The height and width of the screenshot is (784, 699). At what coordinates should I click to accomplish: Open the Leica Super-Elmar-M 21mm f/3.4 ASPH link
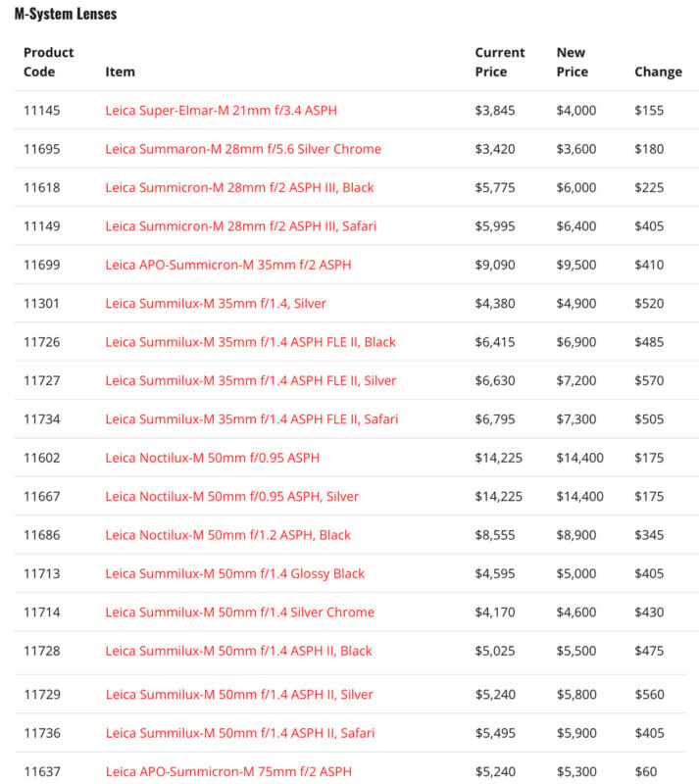[221, 111]
